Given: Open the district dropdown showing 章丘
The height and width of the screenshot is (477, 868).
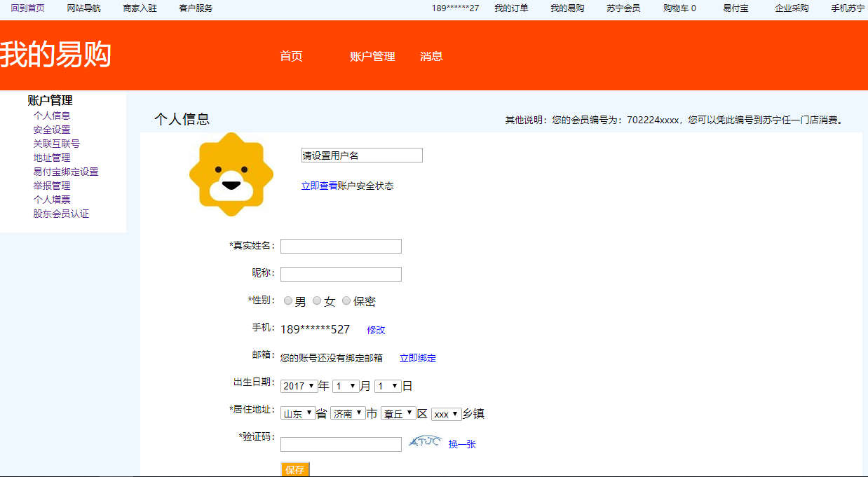Looking at the screenshot, I should pyautogui.click(x=398, y=413).
